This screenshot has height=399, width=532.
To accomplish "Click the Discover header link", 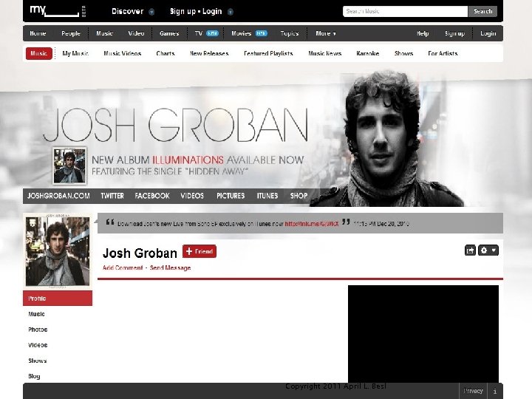I will coord(128,12).
